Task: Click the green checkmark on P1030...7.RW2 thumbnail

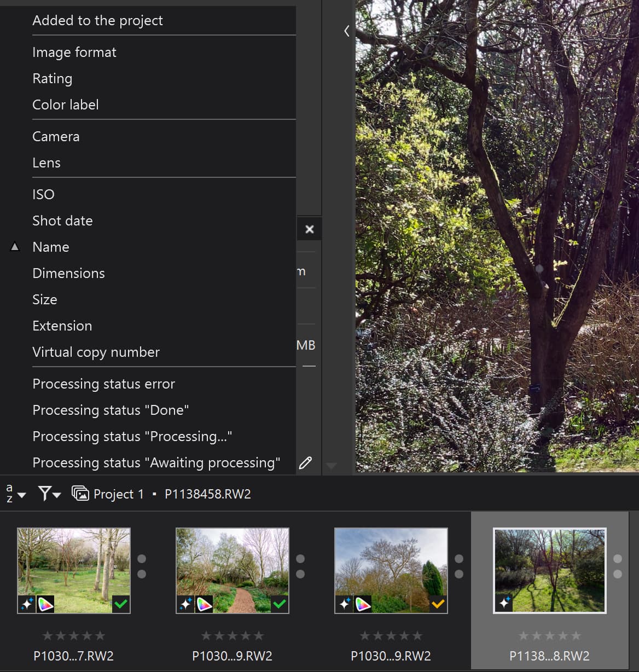Action: pyautogui.click(x=121, y=604)
